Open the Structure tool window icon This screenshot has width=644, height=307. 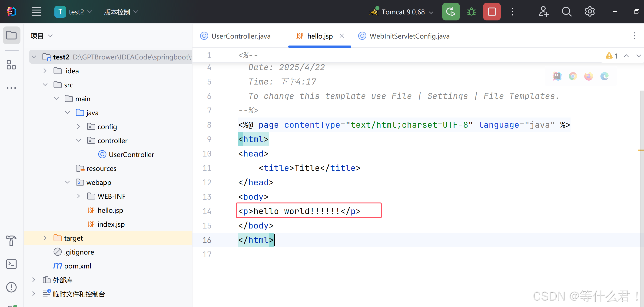coord(11,65)
